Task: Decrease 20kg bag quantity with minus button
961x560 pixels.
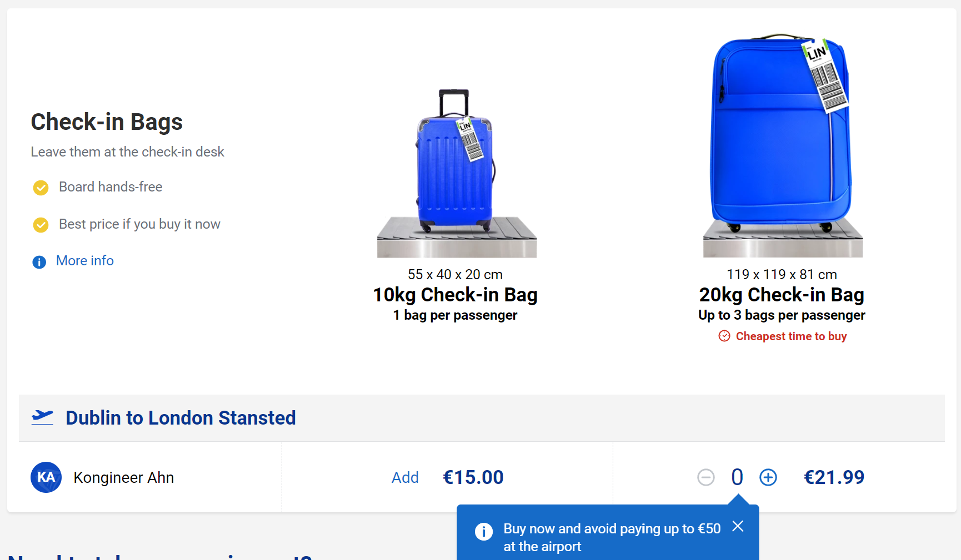Action: tap(706, 477)
